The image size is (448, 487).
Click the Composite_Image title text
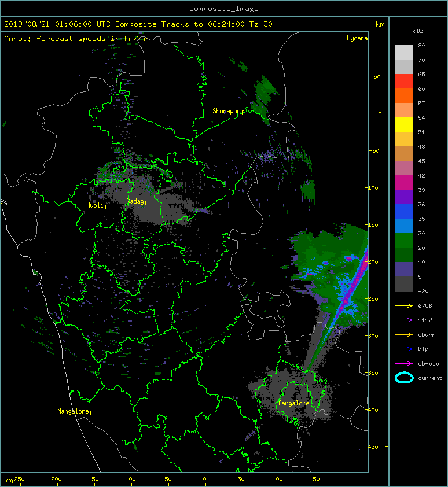[x=224, y=9]
